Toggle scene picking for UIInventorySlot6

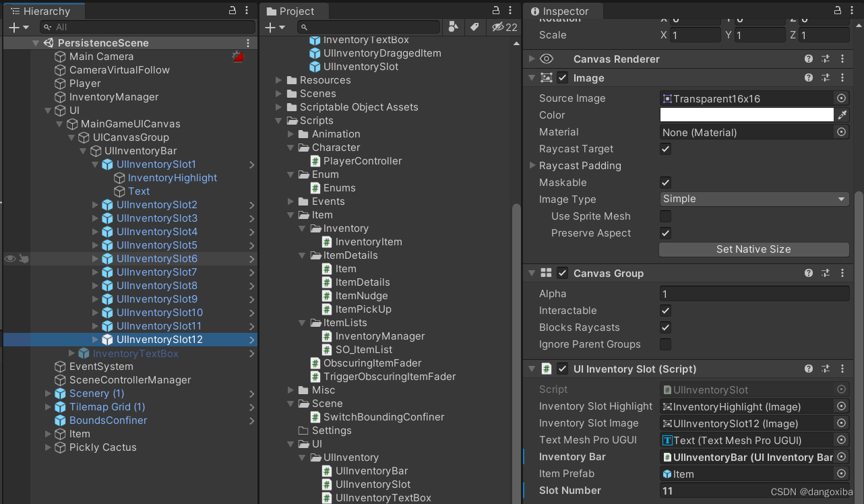[24, 259]
